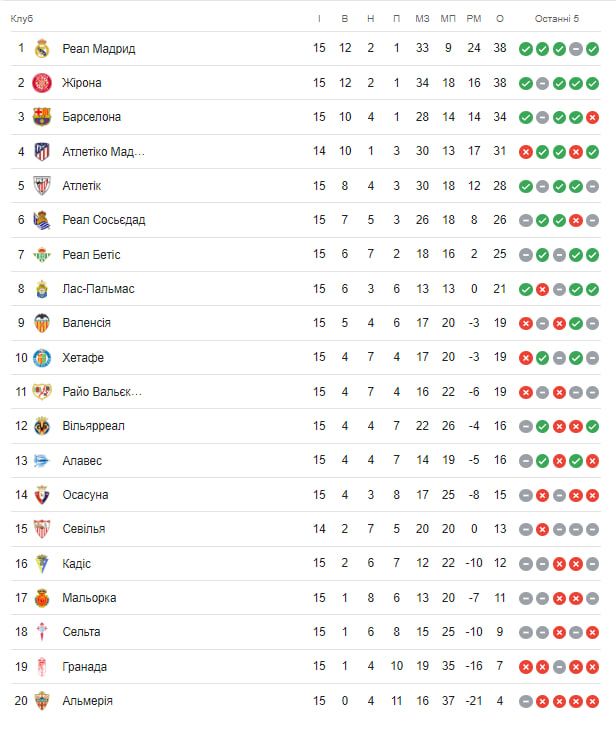Viewport: 616px width, 736px height.
Task: Open the Реал Сосьєдад team link
Action: coord(103,220)
